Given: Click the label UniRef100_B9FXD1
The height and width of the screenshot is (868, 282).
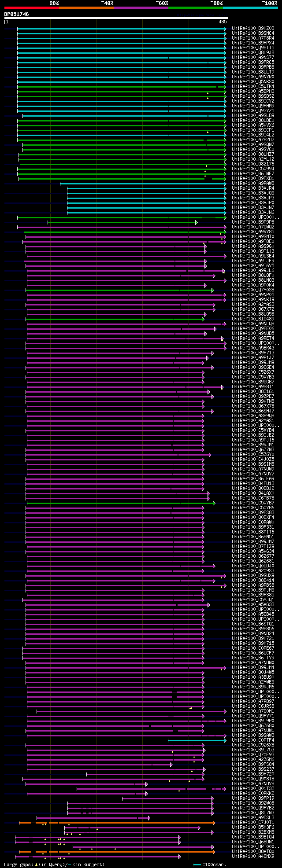Looking at the screenshot, I should tap(253, 179).
